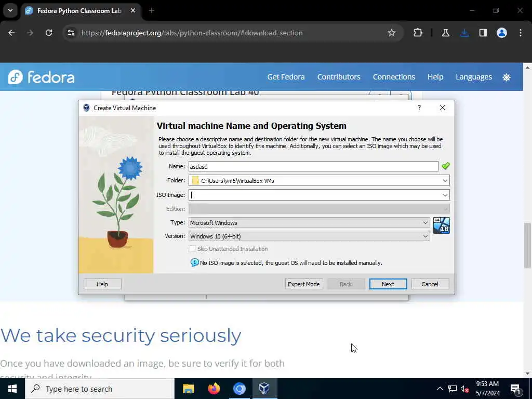Click the browser address bar URL
This screenshot has width=532, height=399.
pyautogui.click(x=192, y=33)
